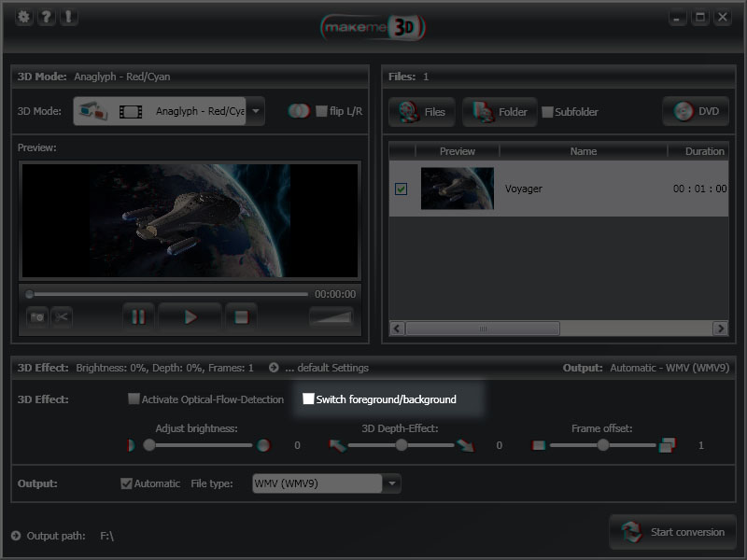
Task: Click the Name column header
Action: pos(584,151)
